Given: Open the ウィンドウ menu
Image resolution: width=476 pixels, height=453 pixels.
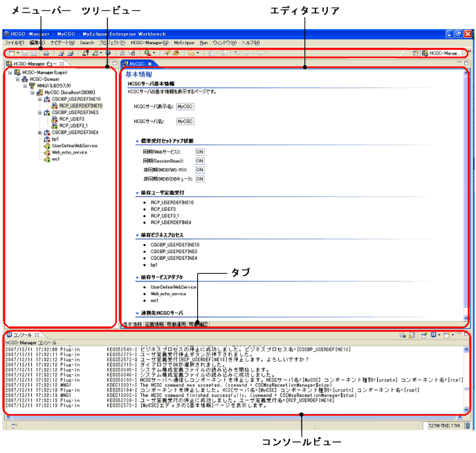Looking at the screenshot, I should (x=224, y=43).
